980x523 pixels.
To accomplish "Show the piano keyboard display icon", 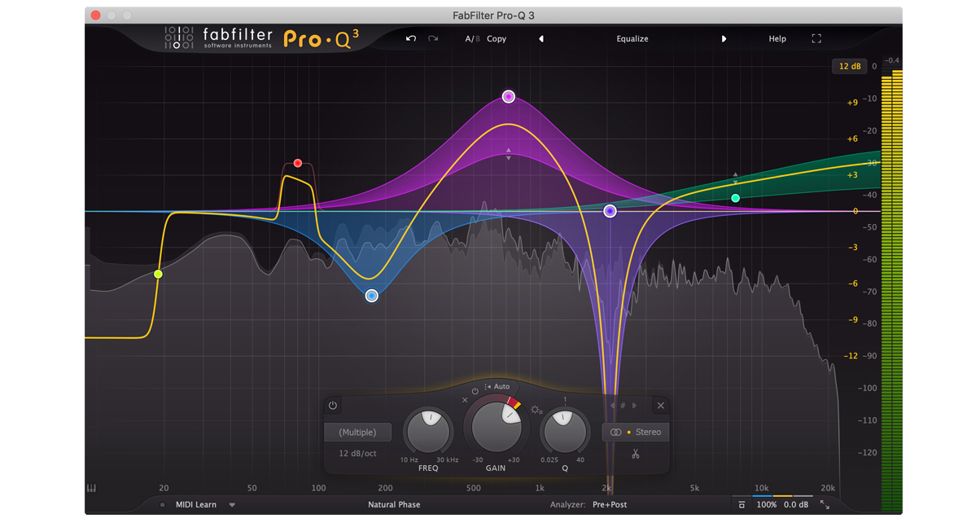I will pos(92,489).
